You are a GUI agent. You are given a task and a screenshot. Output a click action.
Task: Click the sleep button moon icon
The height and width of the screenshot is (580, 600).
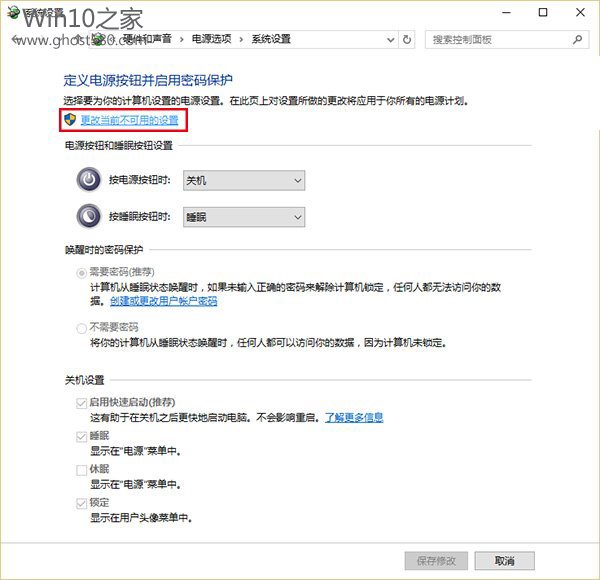point(89,217)
